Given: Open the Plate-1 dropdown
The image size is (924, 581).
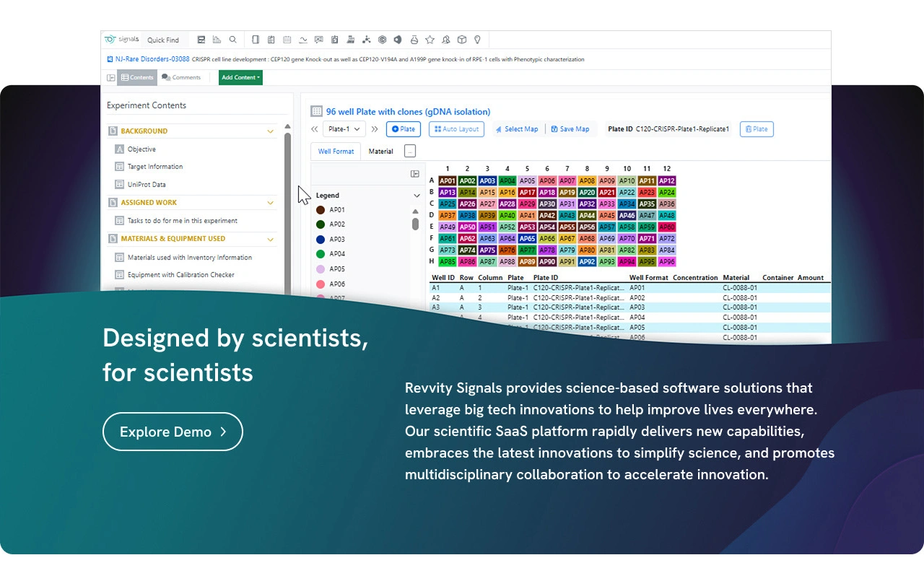Looking at the screenshot, I should (x=344, y=129).
